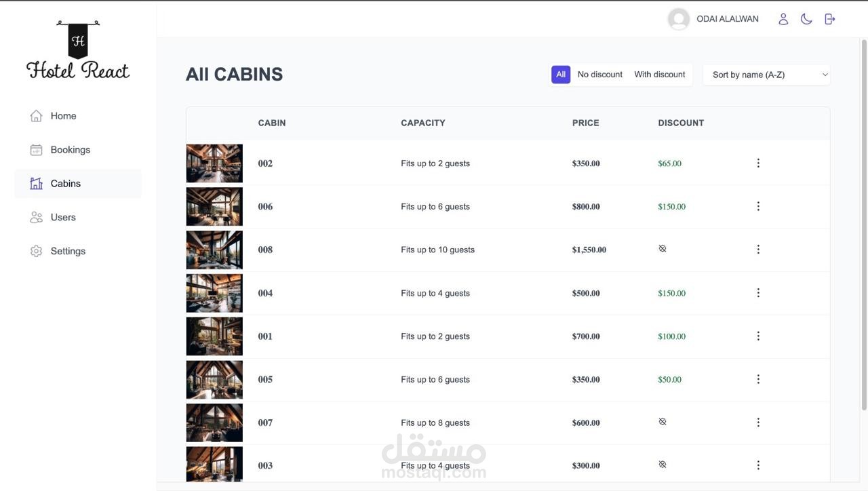Open the Bookings page link

pos(70,150)
